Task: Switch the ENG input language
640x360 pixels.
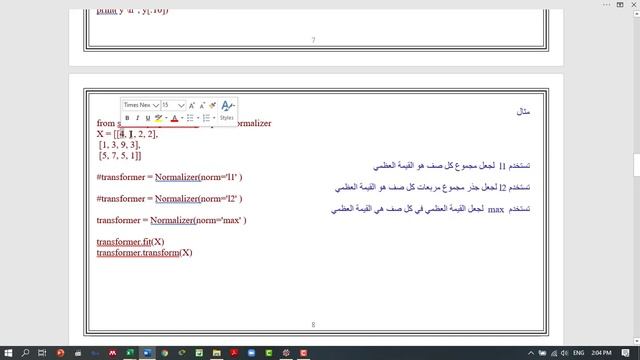Action: (578, 353)
